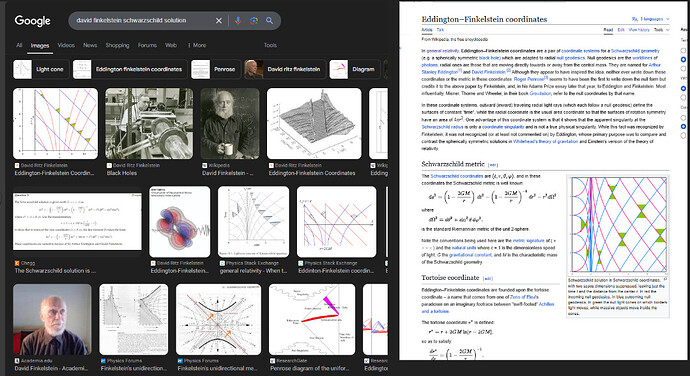Open the Black Holes lab photo thumbnail
This screenshot has height=376, width=690.
click(149, 123)
